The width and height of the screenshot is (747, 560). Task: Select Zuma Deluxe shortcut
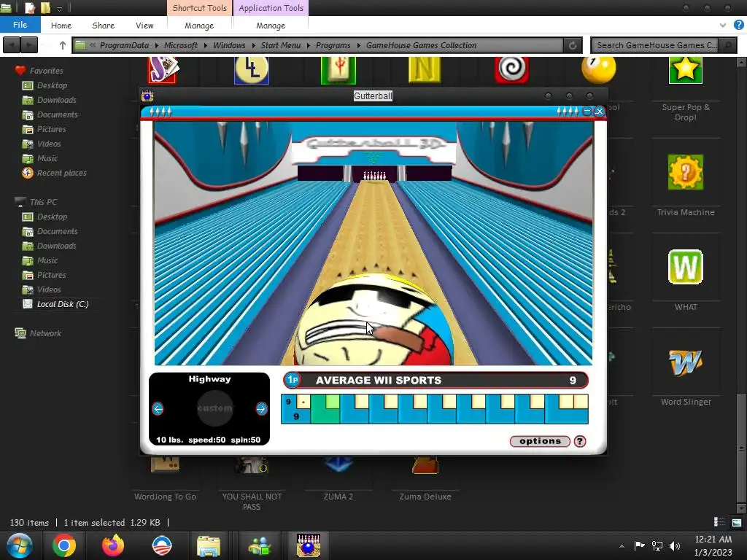425,481
